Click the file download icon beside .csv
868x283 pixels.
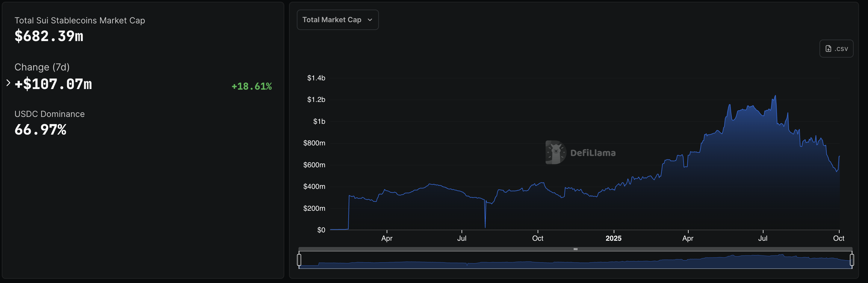pos(828,49)
